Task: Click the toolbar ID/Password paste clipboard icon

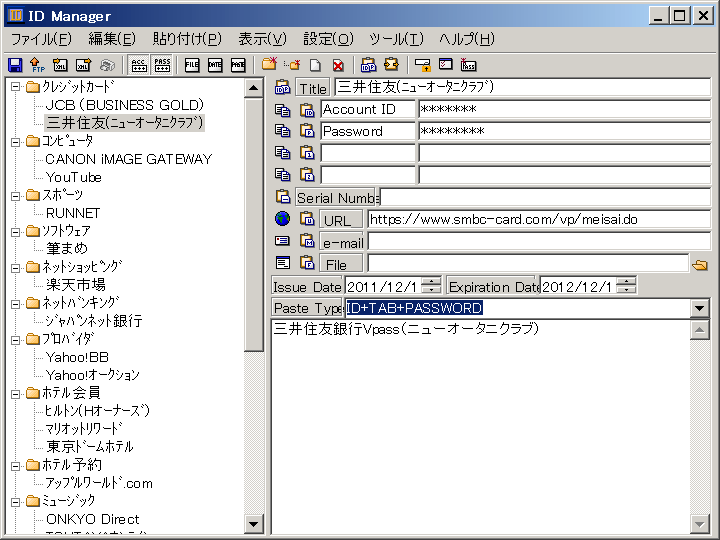Action: pyautogui.click(x=368, y=65)
